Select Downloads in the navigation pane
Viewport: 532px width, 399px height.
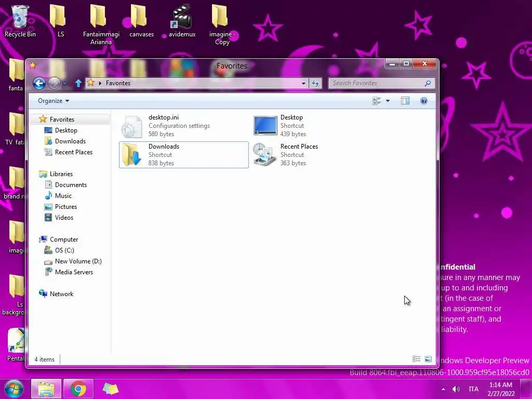coord(70,141)
